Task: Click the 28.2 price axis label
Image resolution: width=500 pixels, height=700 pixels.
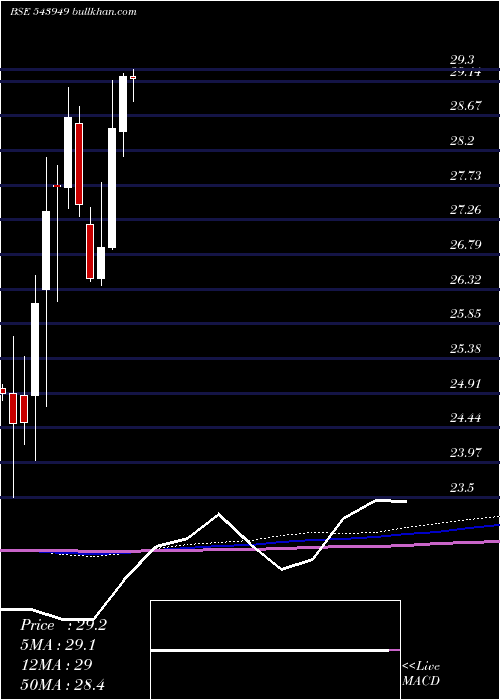Action: 462,141
